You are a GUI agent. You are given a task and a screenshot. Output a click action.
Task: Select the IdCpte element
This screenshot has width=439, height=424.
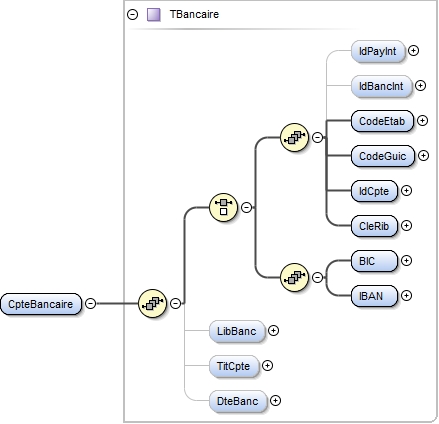click(x=374, y=191)
